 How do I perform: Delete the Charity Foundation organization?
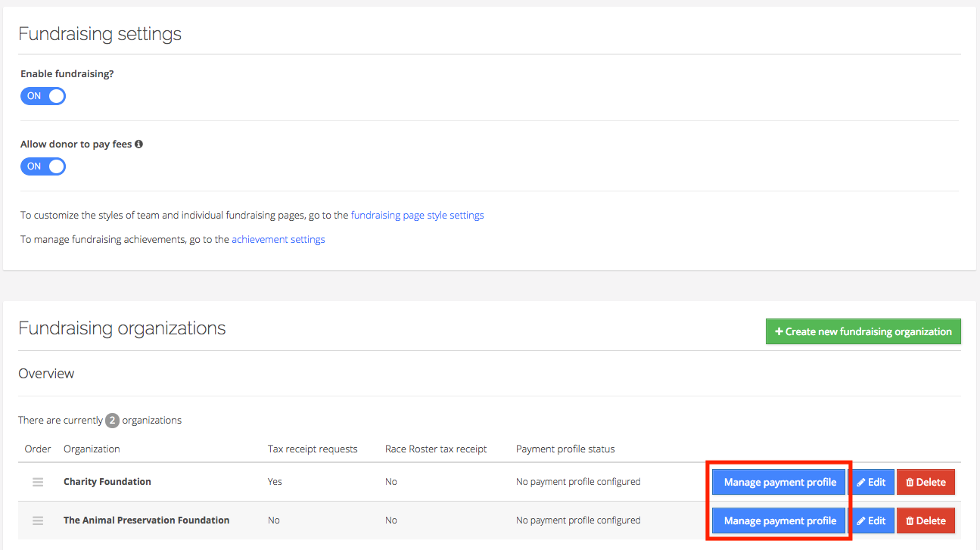tap(926, 482)
